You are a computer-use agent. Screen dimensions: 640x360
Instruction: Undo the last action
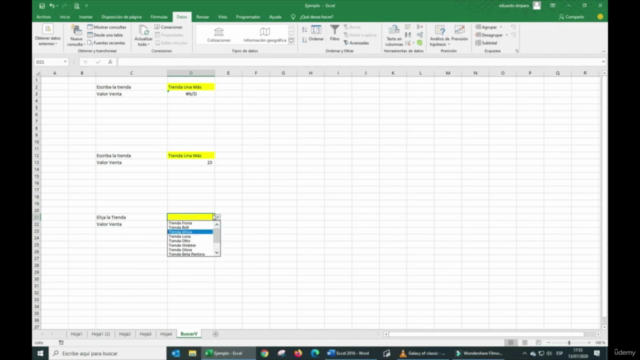click(52, 6)
